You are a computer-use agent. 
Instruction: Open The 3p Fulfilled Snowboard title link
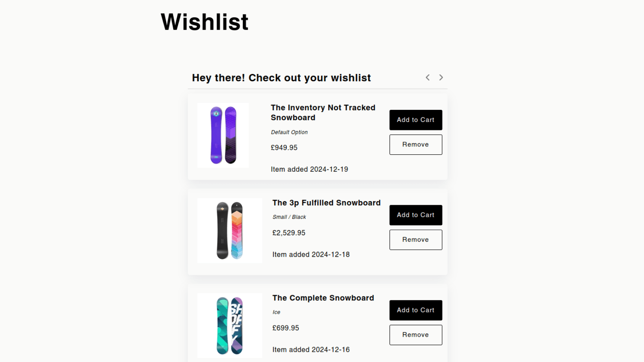coord(326,203)
